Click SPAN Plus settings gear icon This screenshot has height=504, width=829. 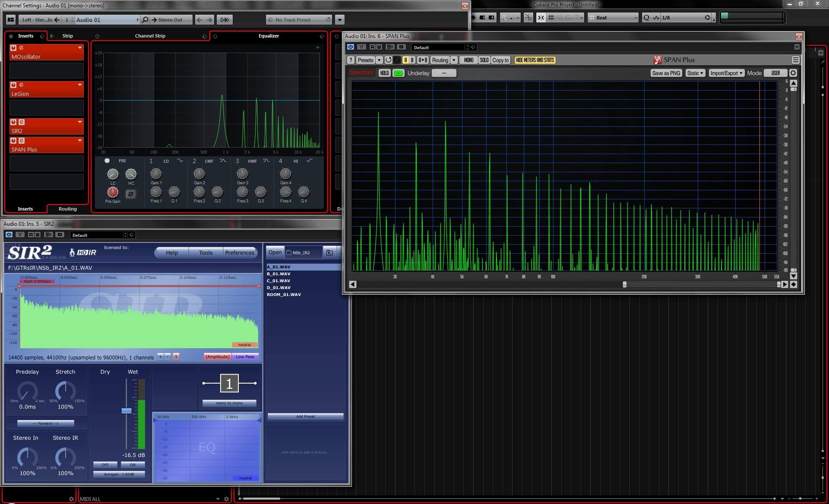[793, 73]
